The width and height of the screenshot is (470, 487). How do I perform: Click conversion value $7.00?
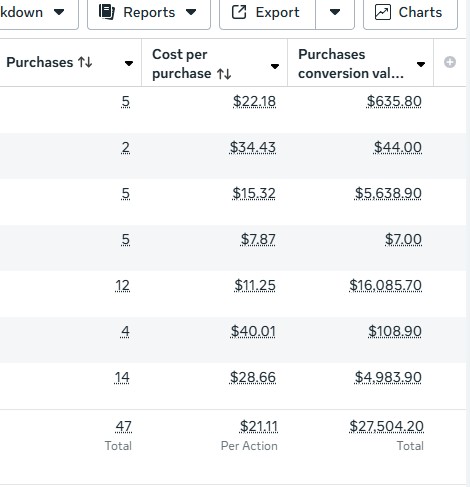pos(403,239)
